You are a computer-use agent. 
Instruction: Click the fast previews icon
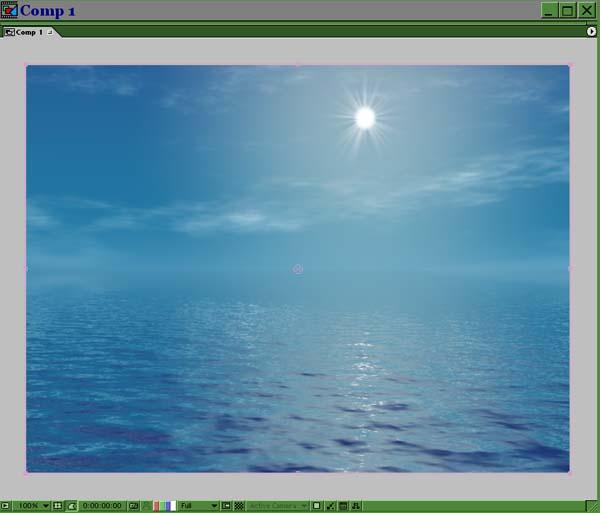330,506
